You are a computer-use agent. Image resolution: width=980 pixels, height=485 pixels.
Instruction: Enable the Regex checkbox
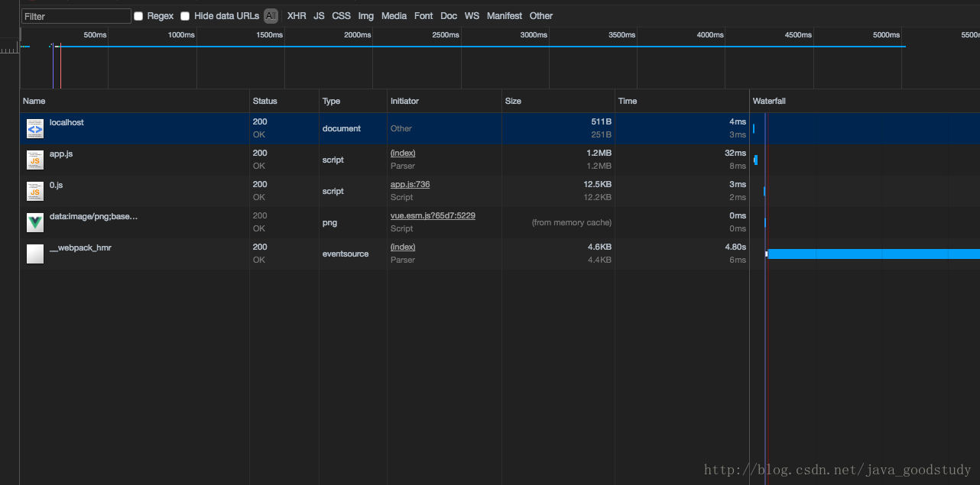(138, 16)
